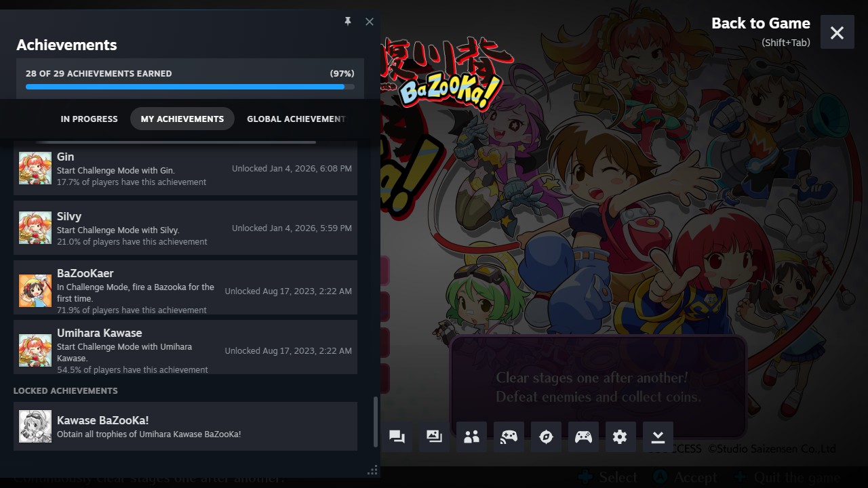This screenshot has height=488, width=868.
Task: Pin the Achievements overlay panel
Action: [348, 22]
